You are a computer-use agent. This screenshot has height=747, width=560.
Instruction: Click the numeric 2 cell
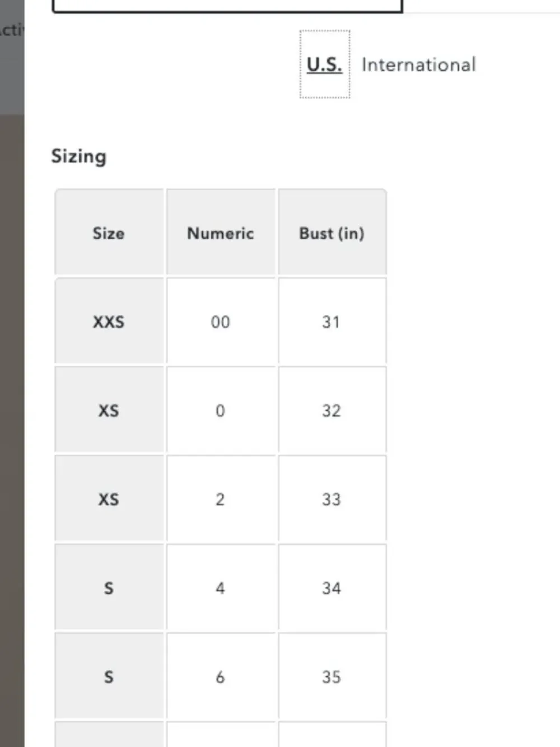point(221,499)
